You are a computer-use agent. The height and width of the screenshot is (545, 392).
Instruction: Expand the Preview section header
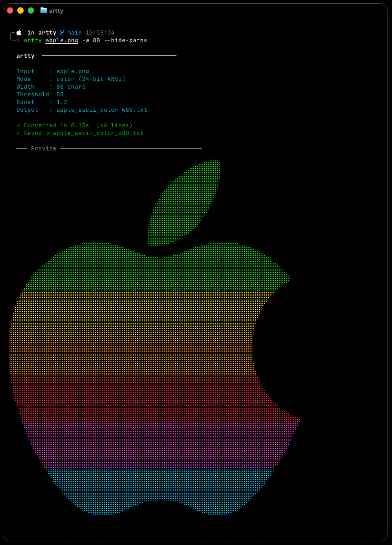(x=44, y=148)
